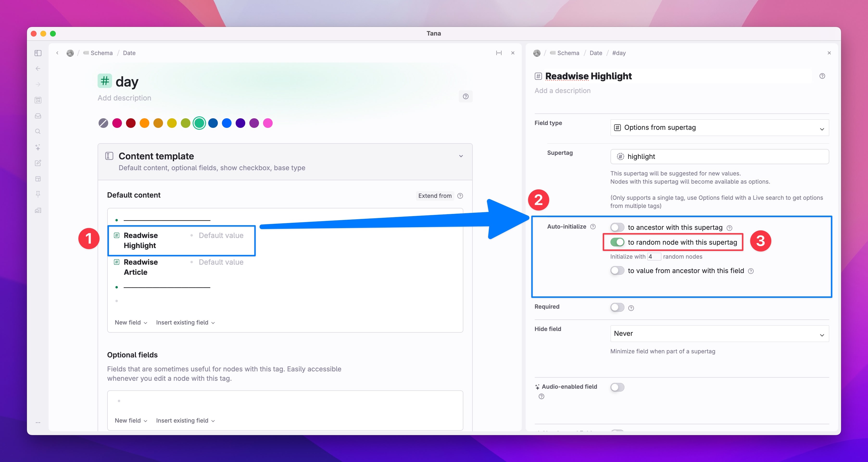Viewport: 868px width, 462px height.
Task: Click the expand-width icon in left panel header
Action: pos(499,53)
